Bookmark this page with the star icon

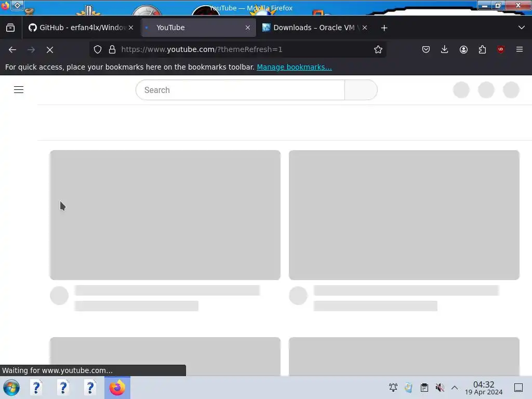(x=378, y=49)
